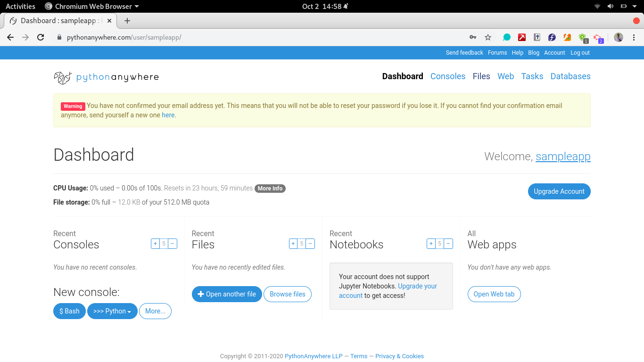The height and width of the screenshot is (362, 644).
Task: Open the Help link
Action: pyautogui.click(x=518, y=53)
